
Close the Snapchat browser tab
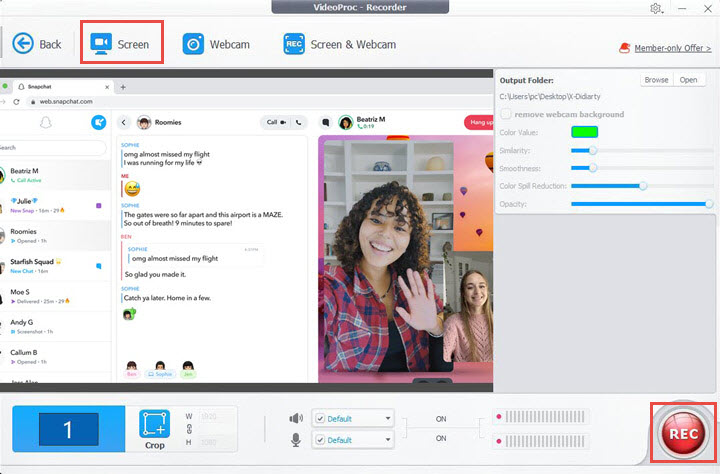(x=107, y=87)
